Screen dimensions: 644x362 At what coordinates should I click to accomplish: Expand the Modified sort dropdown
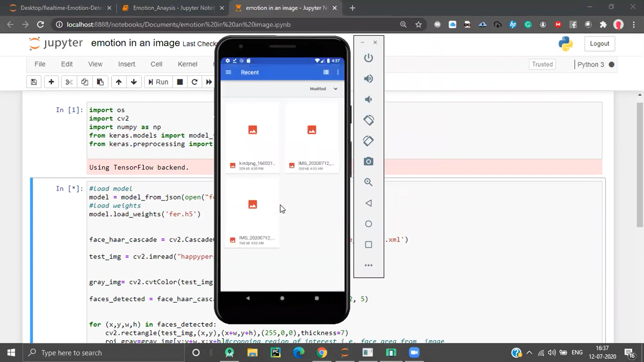pyautogui.click(x=335, y=89)
